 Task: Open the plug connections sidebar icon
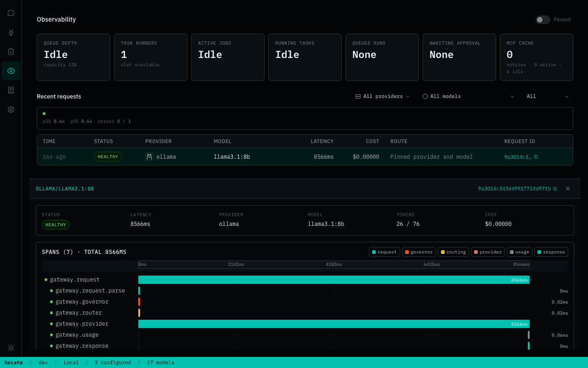pyautogui.click(x=11, y=32)
